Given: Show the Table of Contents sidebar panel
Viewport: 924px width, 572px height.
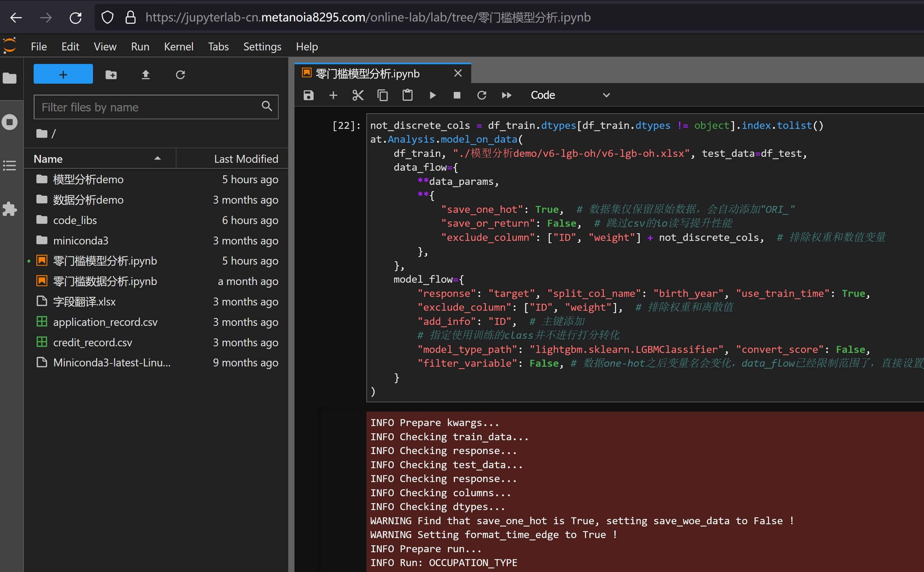Looking at the screenshot, I should coord(10,165).
